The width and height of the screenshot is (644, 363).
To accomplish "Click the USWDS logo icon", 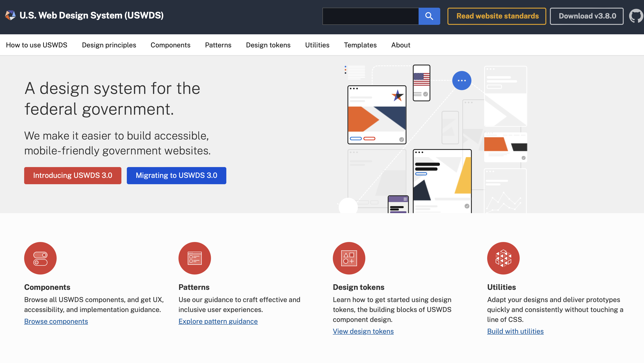I will pos(10,16).
